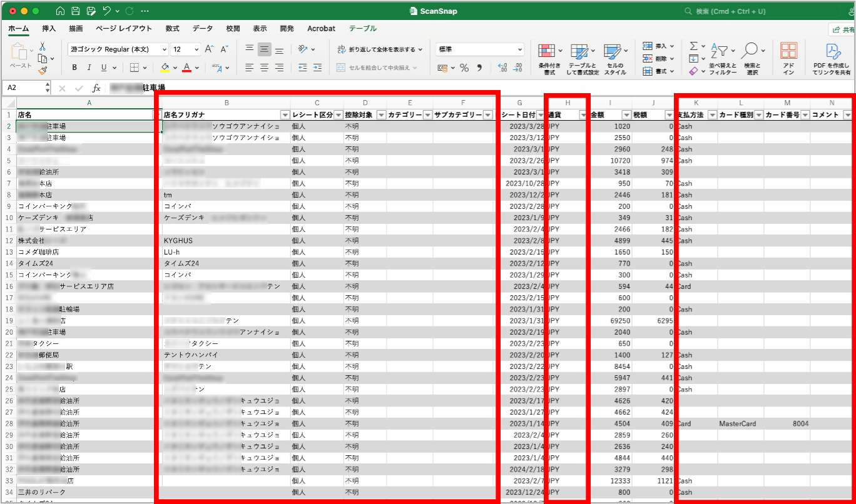Open conditional formatting (条件付き書式)

coord(546,59)
